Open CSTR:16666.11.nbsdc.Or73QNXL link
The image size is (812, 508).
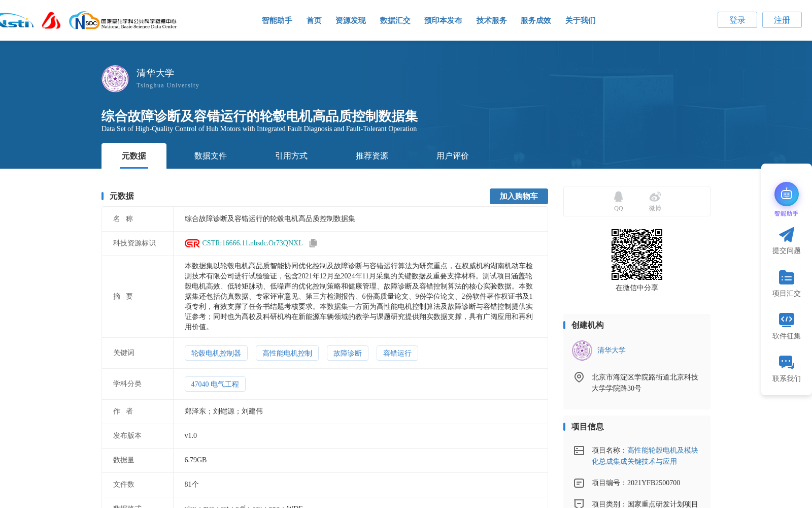click(252, 243)
